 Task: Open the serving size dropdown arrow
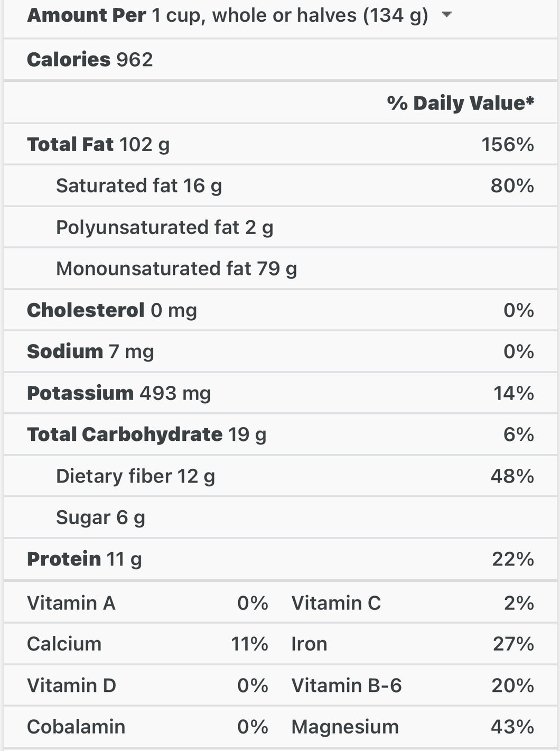tap(446, 15)
